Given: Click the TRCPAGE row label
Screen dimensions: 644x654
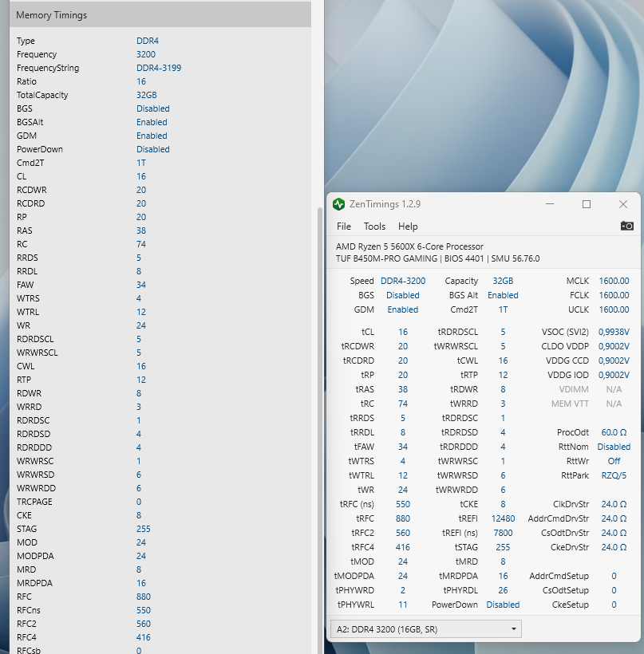Looking at the screenshot, I should [x=34, y=502].
